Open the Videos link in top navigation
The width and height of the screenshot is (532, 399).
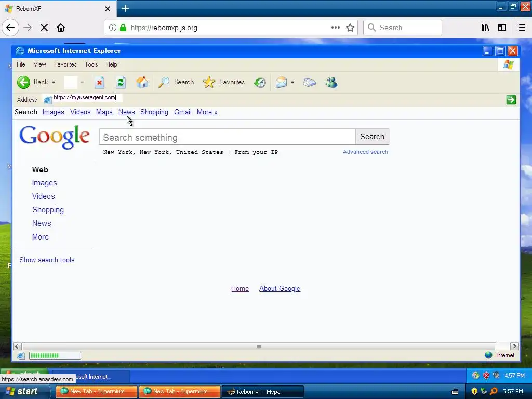click(81, 112)
